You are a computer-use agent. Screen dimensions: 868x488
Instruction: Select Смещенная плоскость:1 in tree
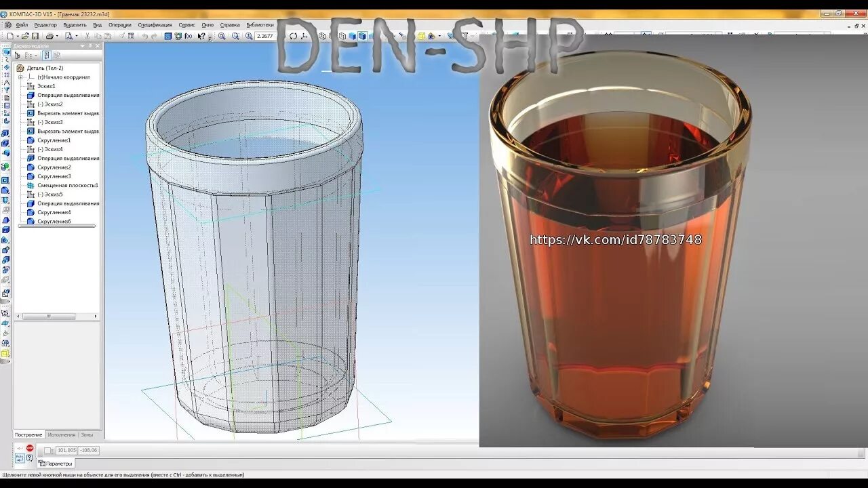pos(62,185)
